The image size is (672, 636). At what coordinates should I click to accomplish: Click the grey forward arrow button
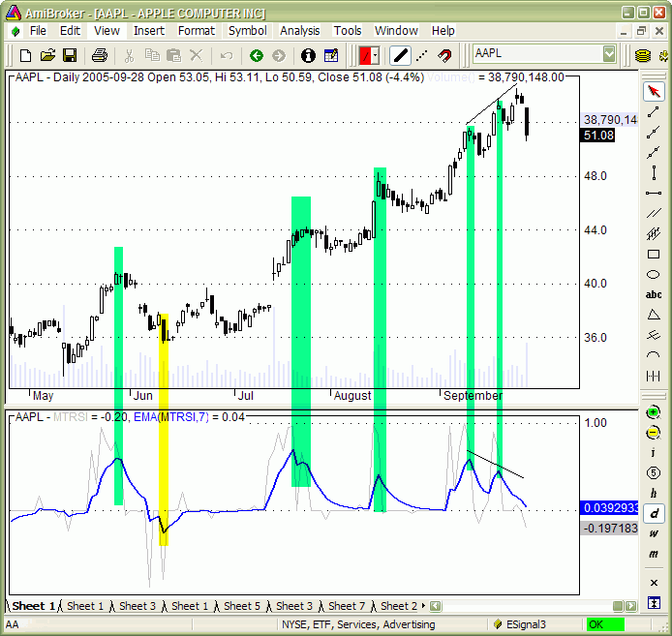pos(279,56)
